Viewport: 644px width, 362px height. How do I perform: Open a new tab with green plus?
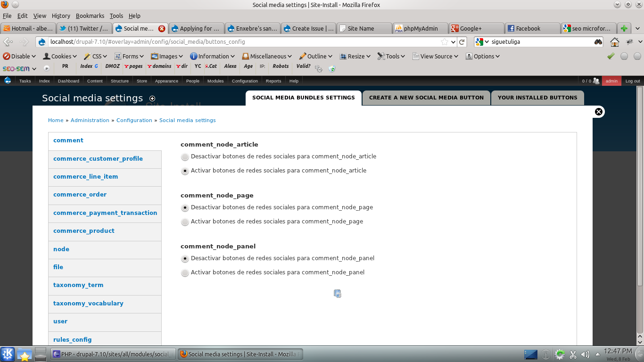tap(624, 28)
